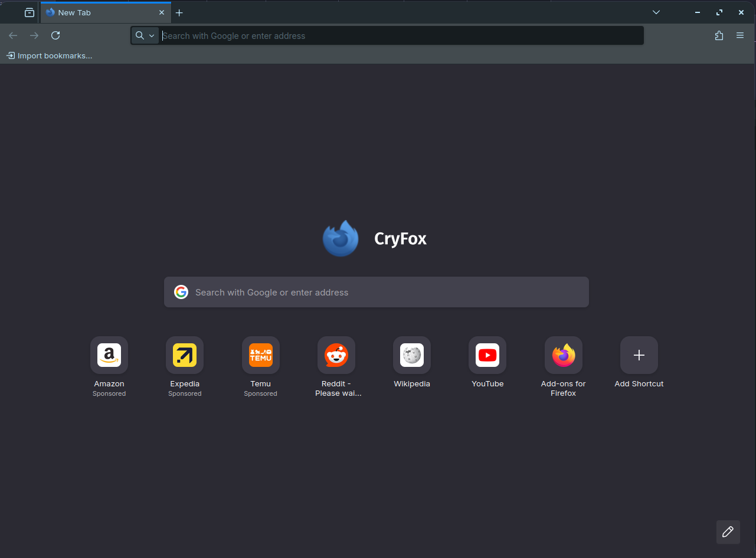756x558 pixels.
Task: Expand the list all tabs chevron
Action: [656, 12]
